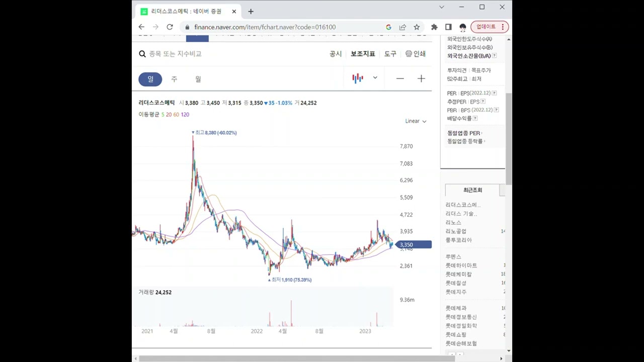Click the vertical page scrollbar thumb
The width and height of the screenshot is (644, 362).
coord(509,139)
